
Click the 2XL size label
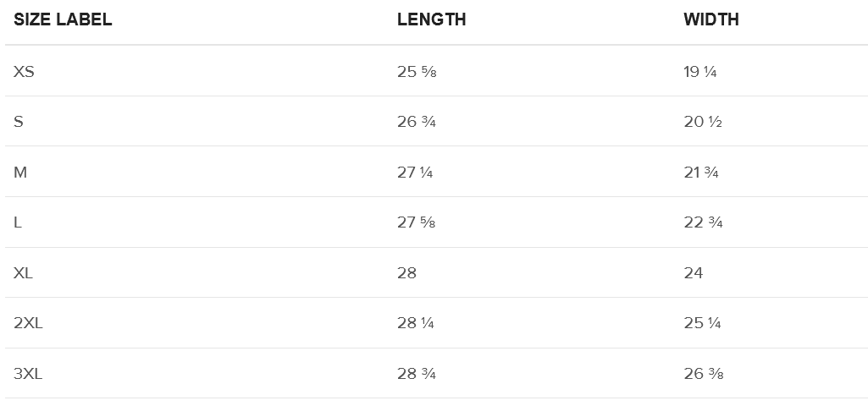(27, 323)
